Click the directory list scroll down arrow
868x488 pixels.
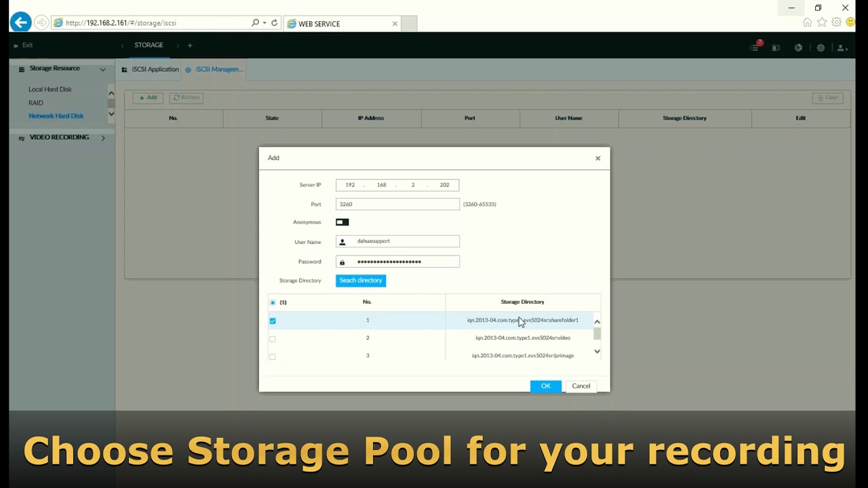coord(597,351)
